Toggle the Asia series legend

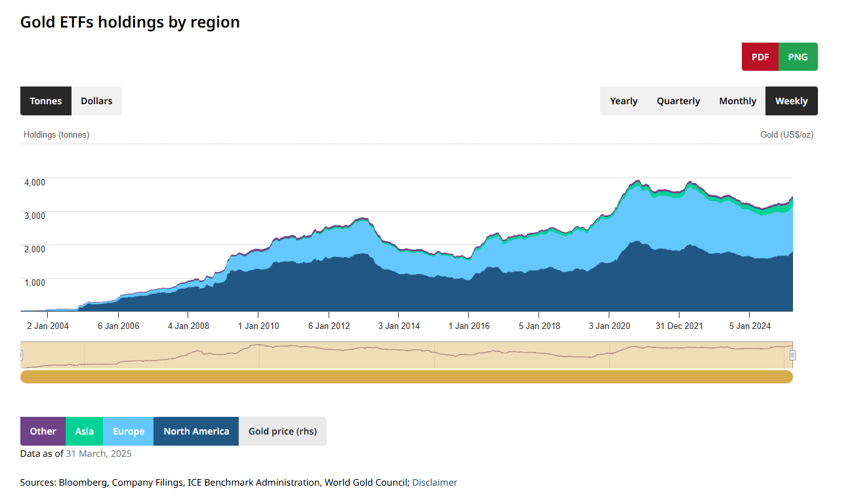click(84, 431)
